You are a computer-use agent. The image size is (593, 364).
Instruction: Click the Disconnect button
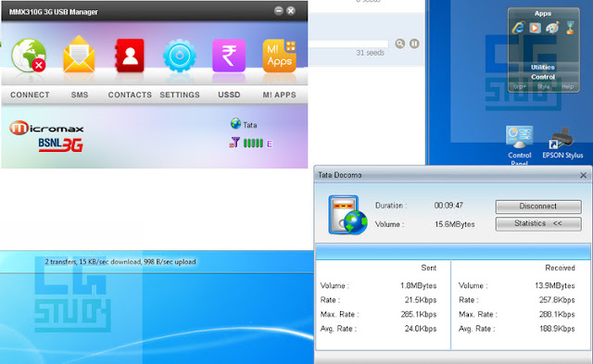click(x=538, y=207)
